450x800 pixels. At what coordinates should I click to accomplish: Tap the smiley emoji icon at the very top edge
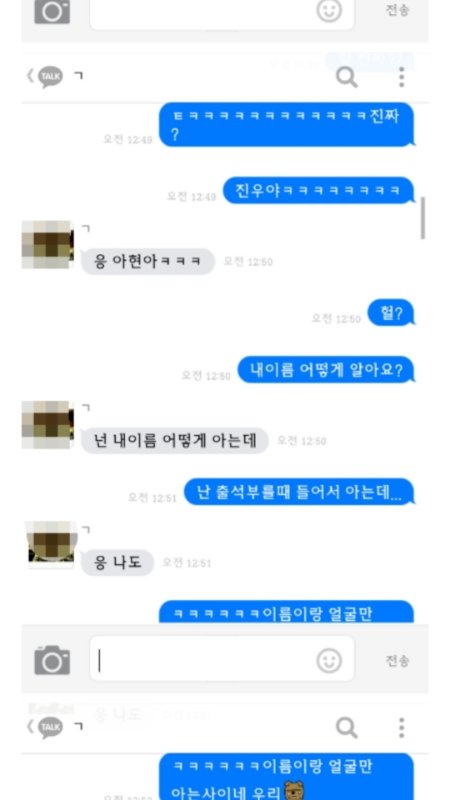(x=329, y=11)
